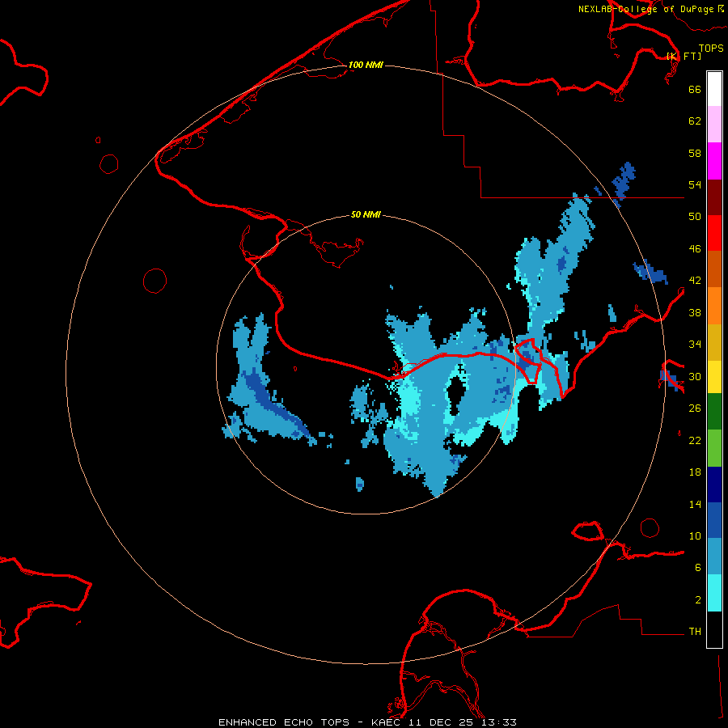Click the '38' legend value
728x728 pixels.
point(695,312)
